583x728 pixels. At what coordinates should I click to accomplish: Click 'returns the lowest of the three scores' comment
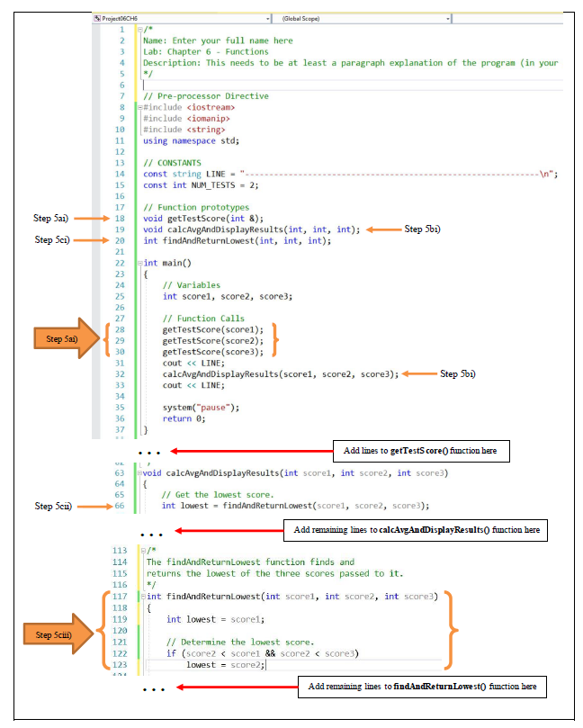(275, 574)
